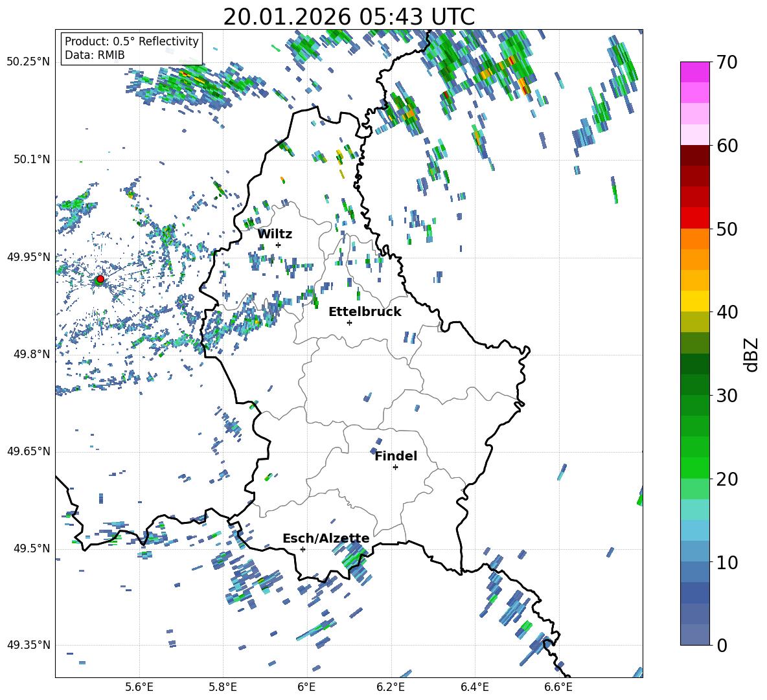767x700 pixels.
Task: Click the 30 colorbar tick value
Action: coord(727,396)
